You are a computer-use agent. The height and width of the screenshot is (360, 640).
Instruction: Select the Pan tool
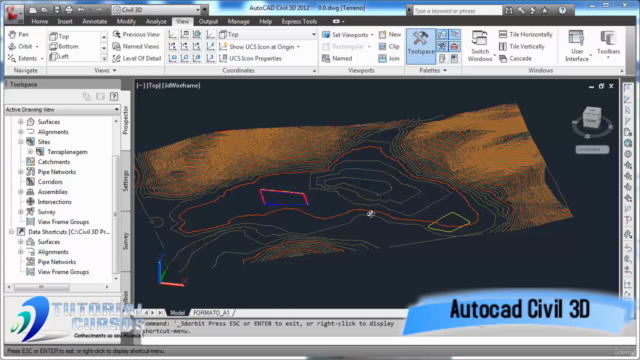[19, 35]
